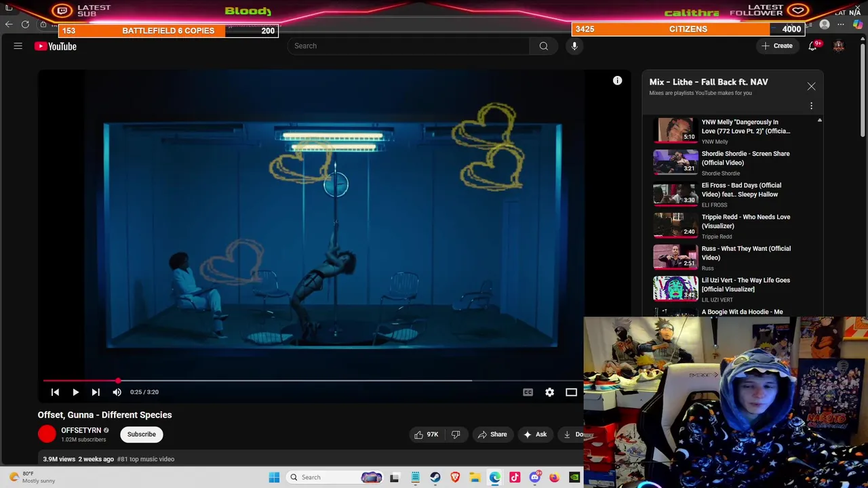Viewport: 868px width, 488px height.
Task: Open YouTube notifications bell
Action: [x=812, y=46]
